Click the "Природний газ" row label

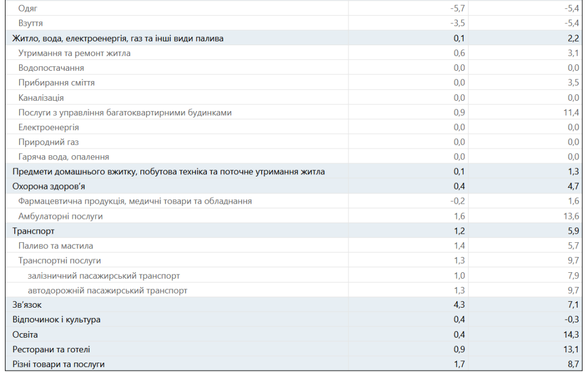(48, 142)
